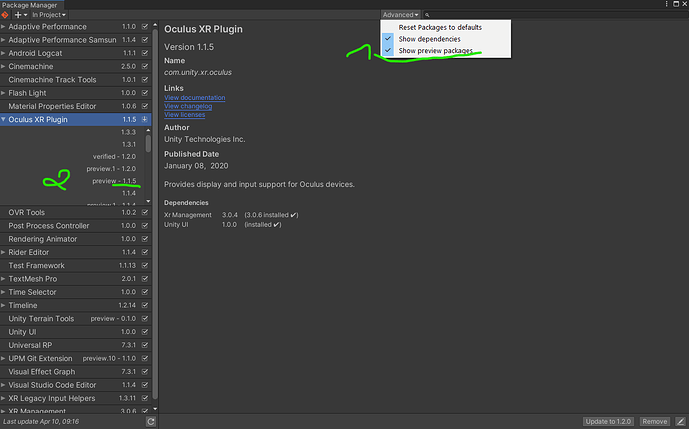Toggle Show preview packages option

(446, 51)
